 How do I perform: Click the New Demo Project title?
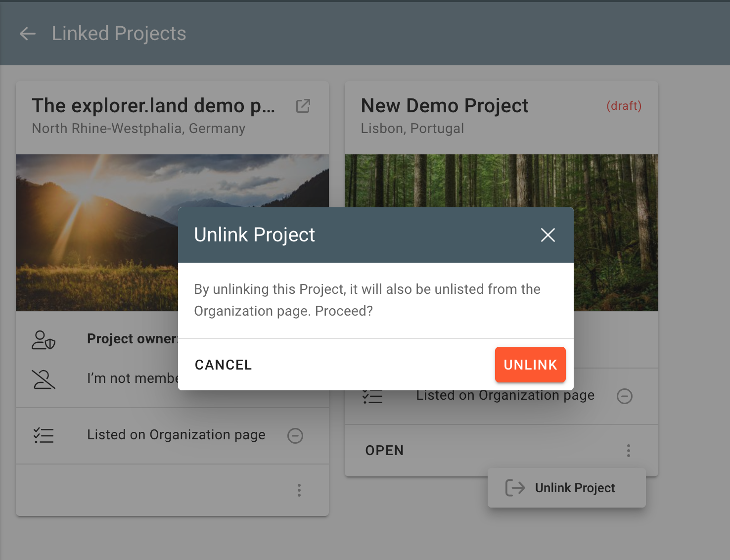tap(444, 106)
